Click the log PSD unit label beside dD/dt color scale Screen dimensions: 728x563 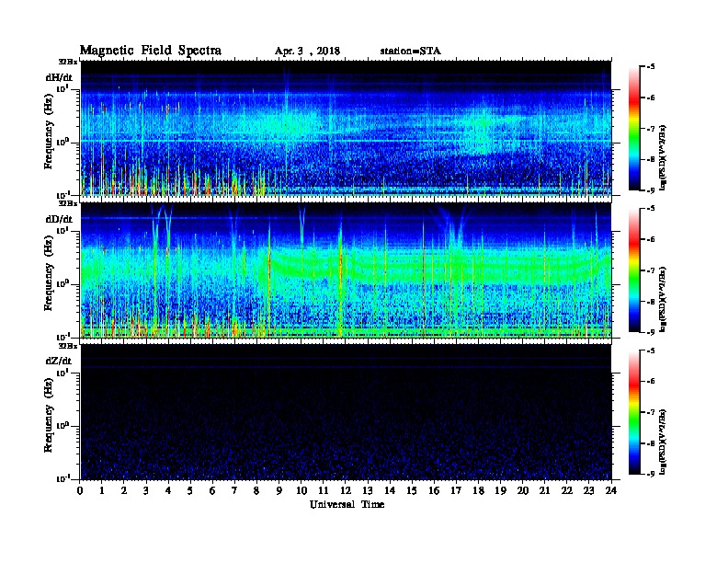pyautogui.click(x=664, y=299)
